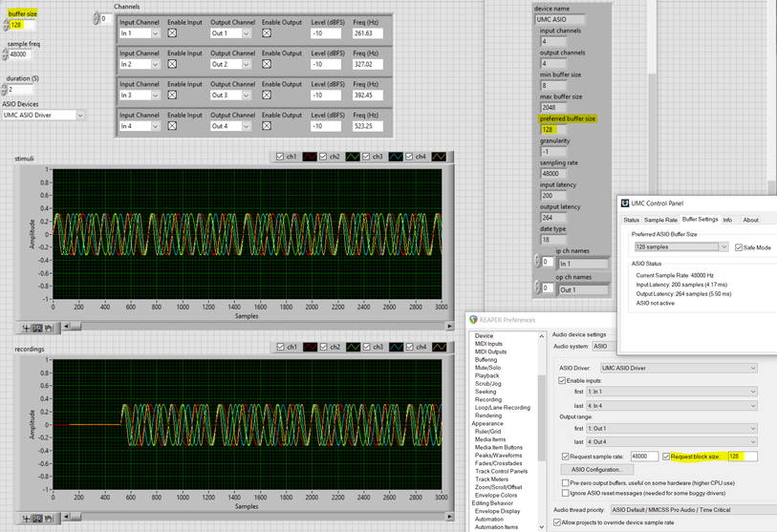Toggle Request sample rate checkbox
Screen dimensions: 777x532
click(x=566, y=457)
